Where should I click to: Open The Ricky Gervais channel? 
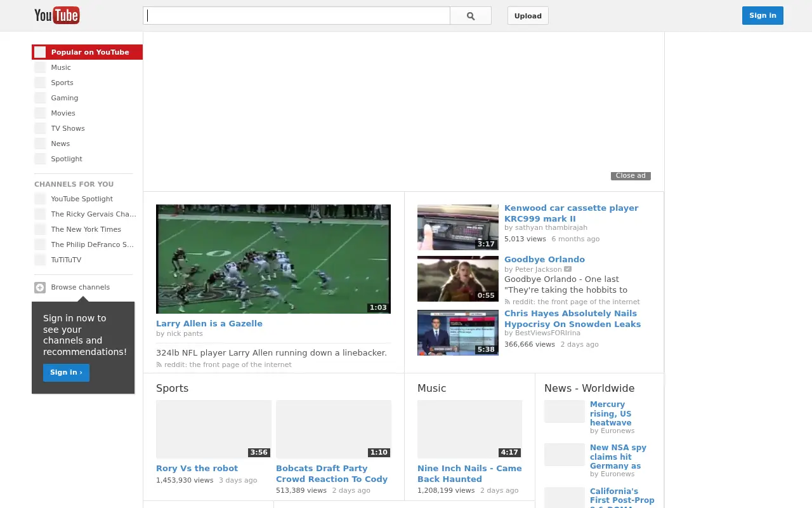(87, 214)
